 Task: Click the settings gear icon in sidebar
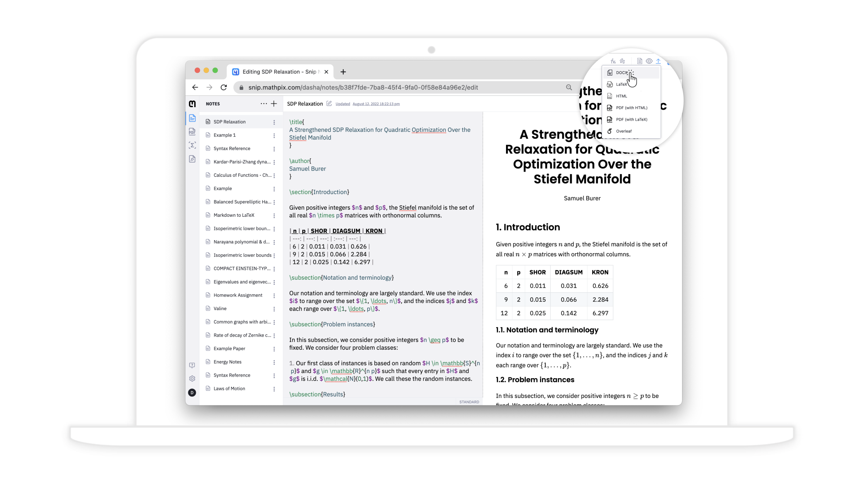click(x=192, y=378)
